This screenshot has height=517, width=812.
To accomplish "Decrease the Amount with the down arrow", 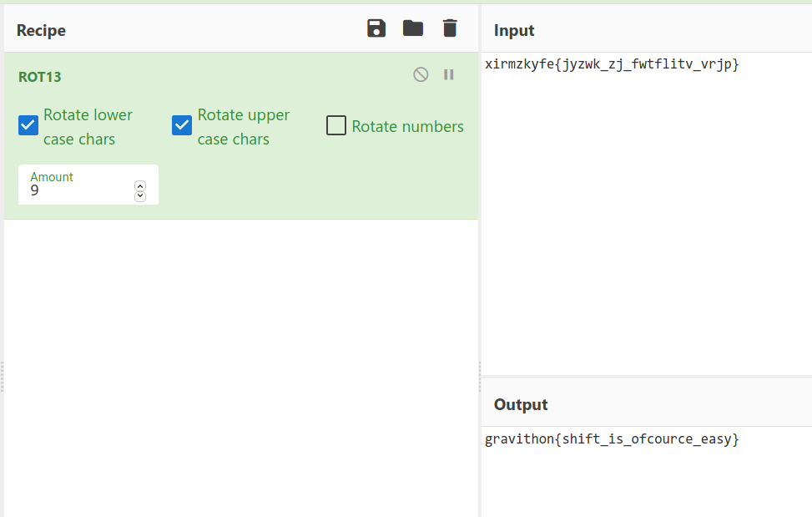I will pos(140,195).
